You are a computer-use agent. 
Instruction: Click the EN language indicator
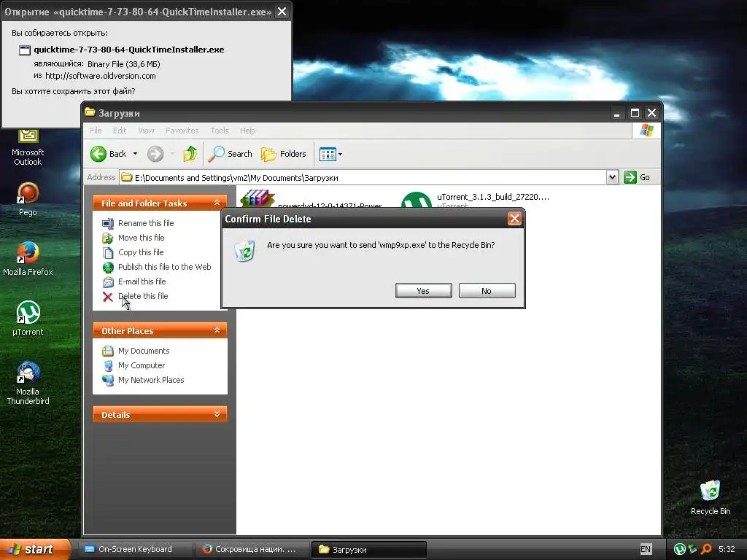point(646,549)
